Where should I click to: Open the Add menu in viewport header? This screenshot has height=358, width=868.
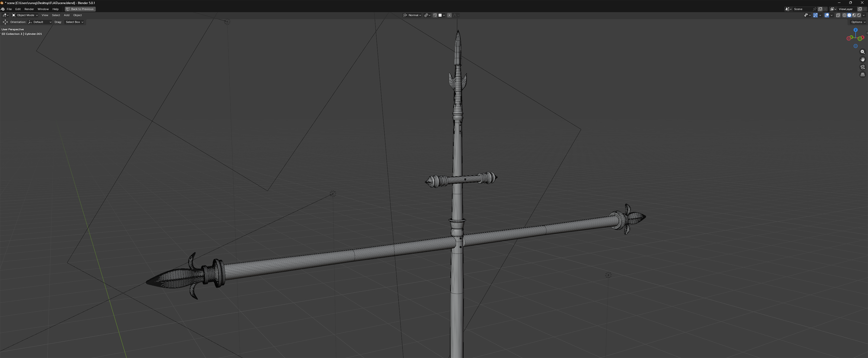click(66, 15)
